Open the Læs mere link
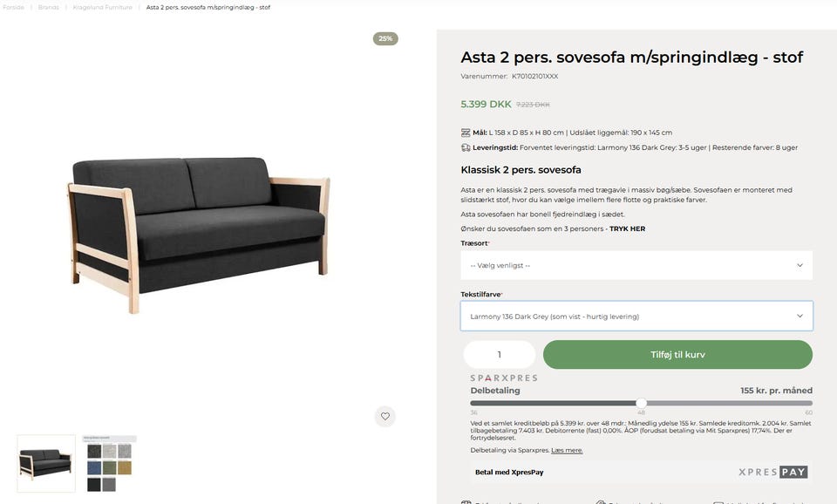The height and width of the screenshot is (504, 837). click(x=567, y=450)
